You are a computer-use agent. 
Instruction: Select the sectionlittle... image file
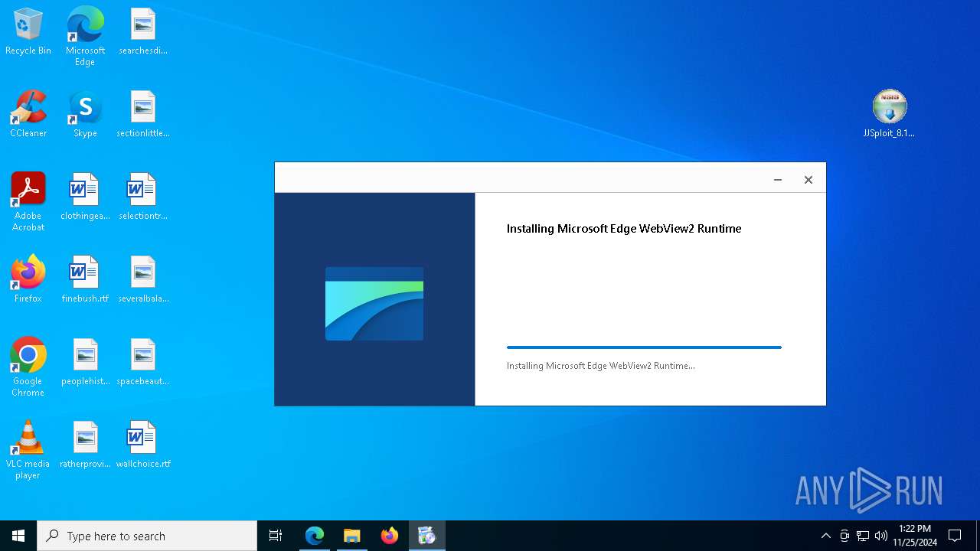(x=142, y=115)
